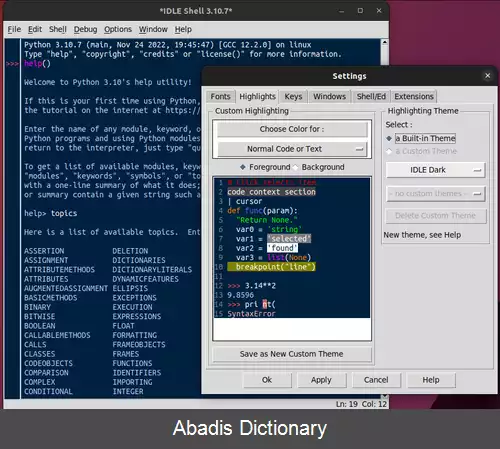Open the no custom themes dropdown
500x449 pixels.
point(435,194)
